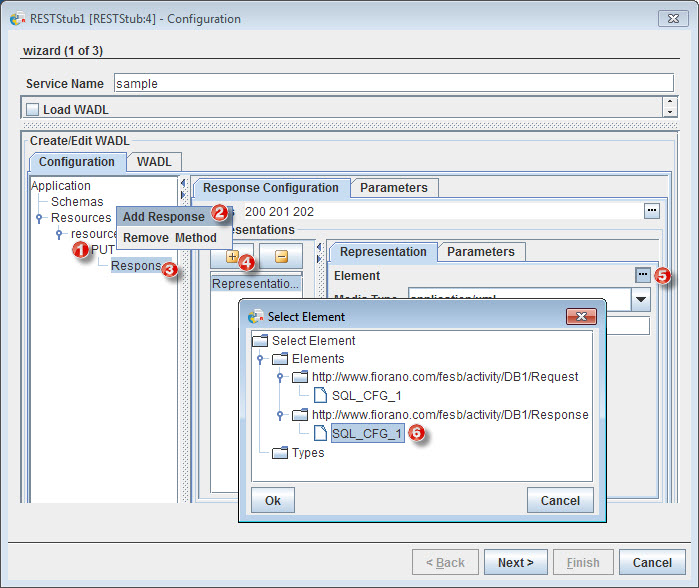Choose Add Response from context menu
Image resolution: width=699 pixels, height=588 pixels.
pos(164,217)
